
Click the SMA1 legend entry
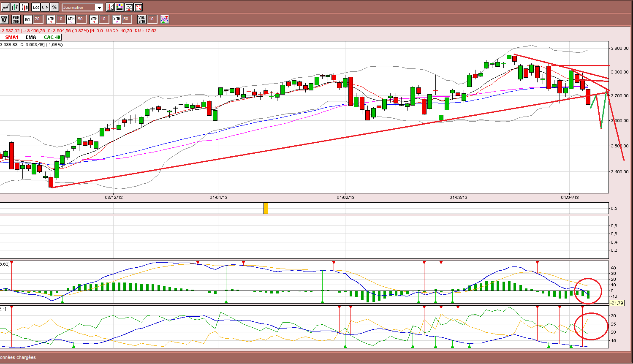10,37
